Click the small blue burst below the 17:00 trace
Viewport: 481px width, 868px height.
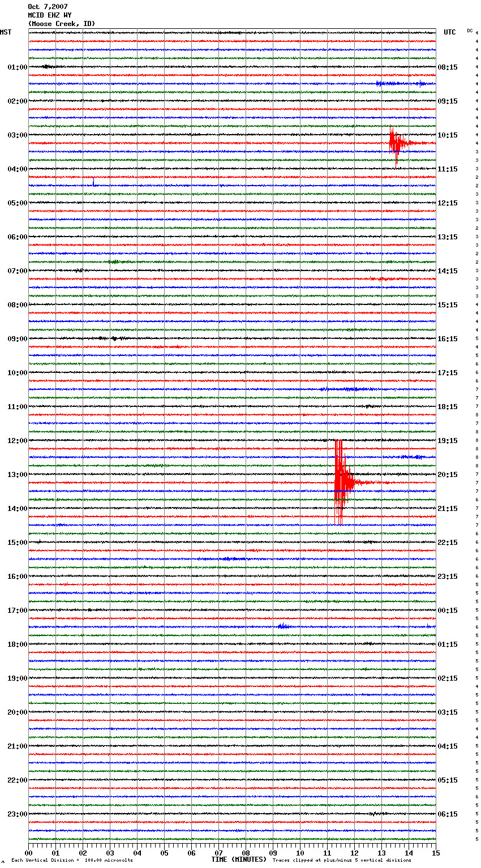[284, 626]
